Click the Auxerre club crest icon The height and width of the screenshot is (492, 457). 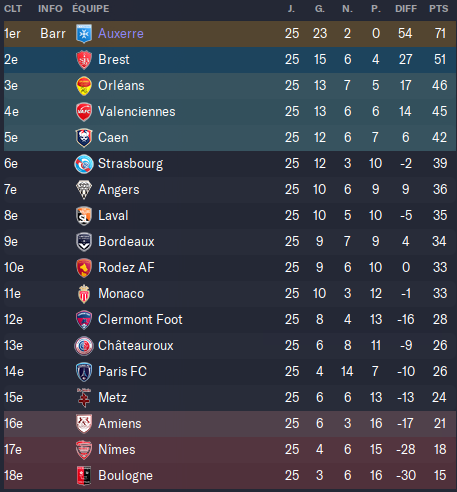tap(84, 34)
